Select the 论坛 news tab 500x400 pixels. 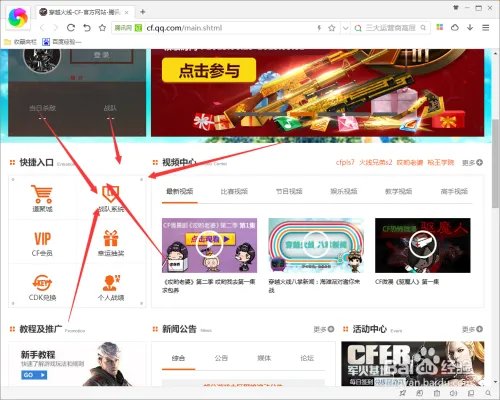click(x=307, y=358)
